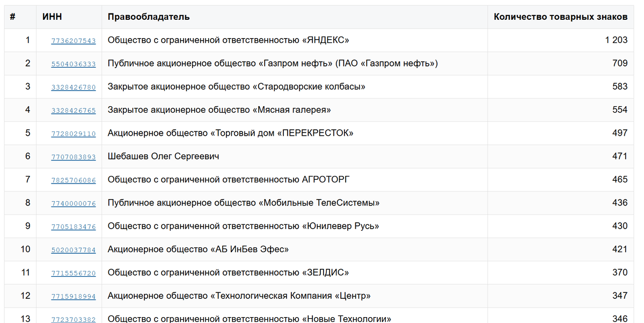Open INN link 7715918994
644x323 pixels.
click(x=74, y=296)
